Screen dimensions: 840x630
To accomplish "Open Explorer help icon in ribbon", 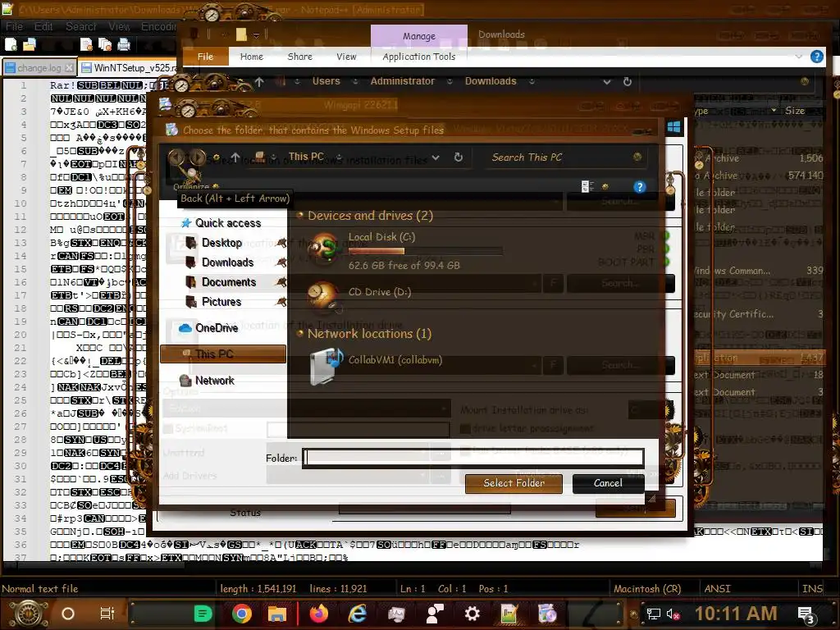I will click(816, 57).
